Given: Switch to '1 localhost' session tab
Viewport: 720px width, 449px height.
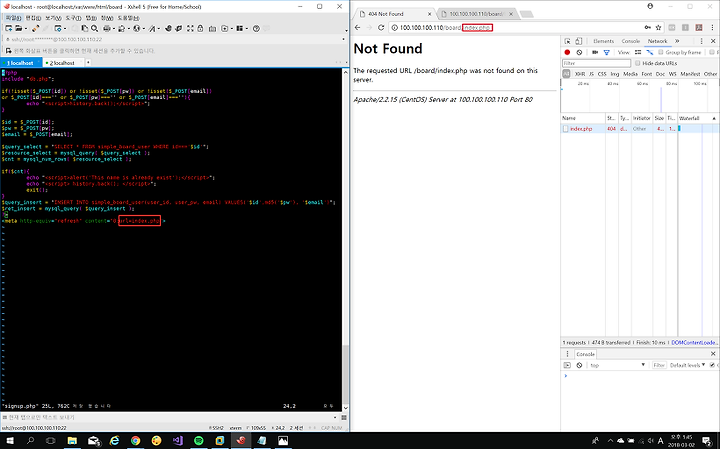Looking at the screenshot, I should tap(21, 63).
